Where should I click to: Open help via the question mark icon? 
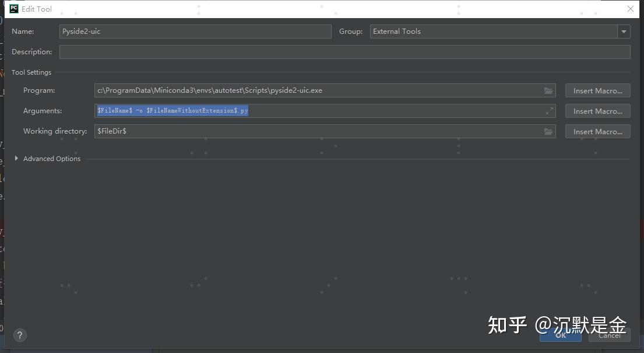pyautogui.click(x=20, y=335)
